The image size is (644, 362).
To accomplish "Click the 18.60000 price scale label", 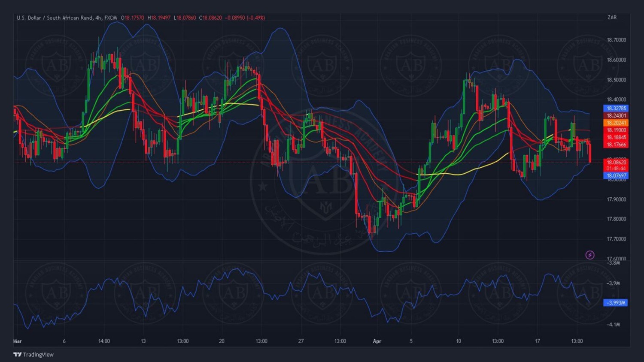I will [x=616, y=60].
